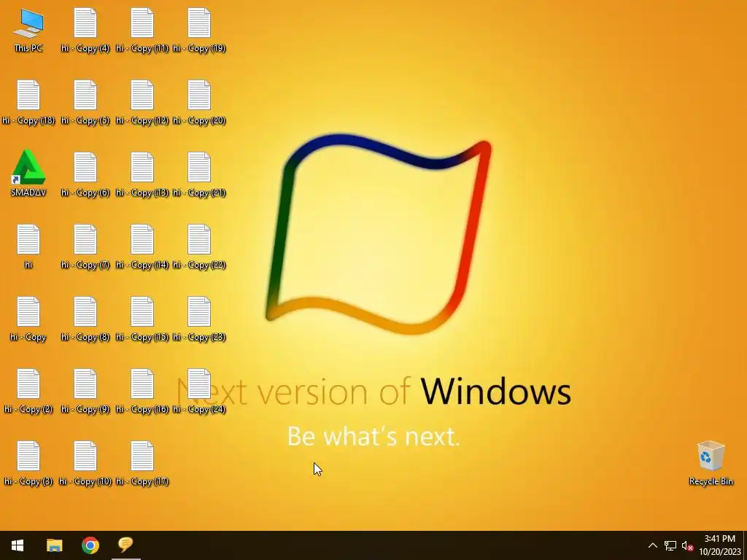Select the "hi - Copy (18)" file
The height and width of the screenshot is (560, 747).
click(28, 103)
